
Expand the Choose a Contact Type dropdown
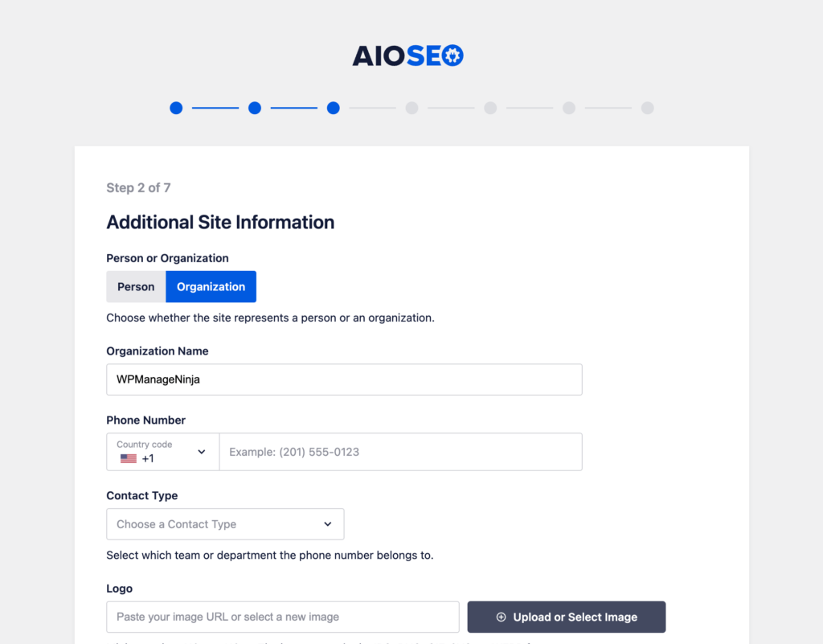tap(225, 523)
